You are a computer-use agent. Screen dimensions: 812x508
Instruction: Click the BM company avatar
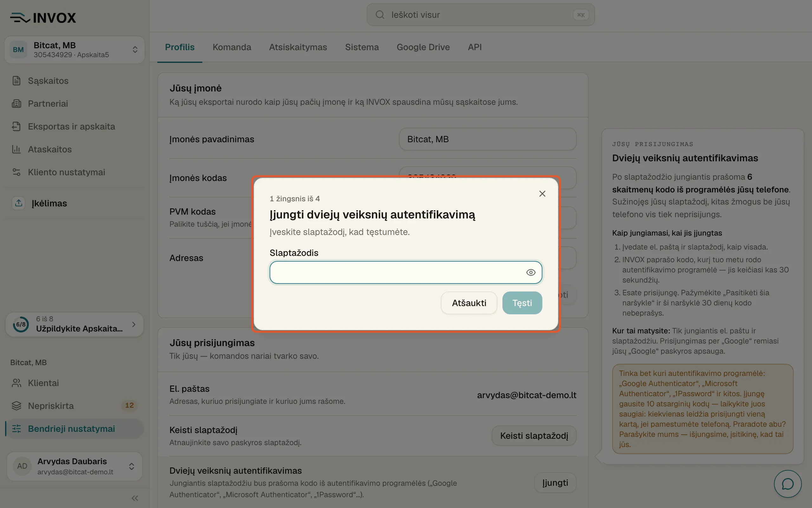pos(18,50)
